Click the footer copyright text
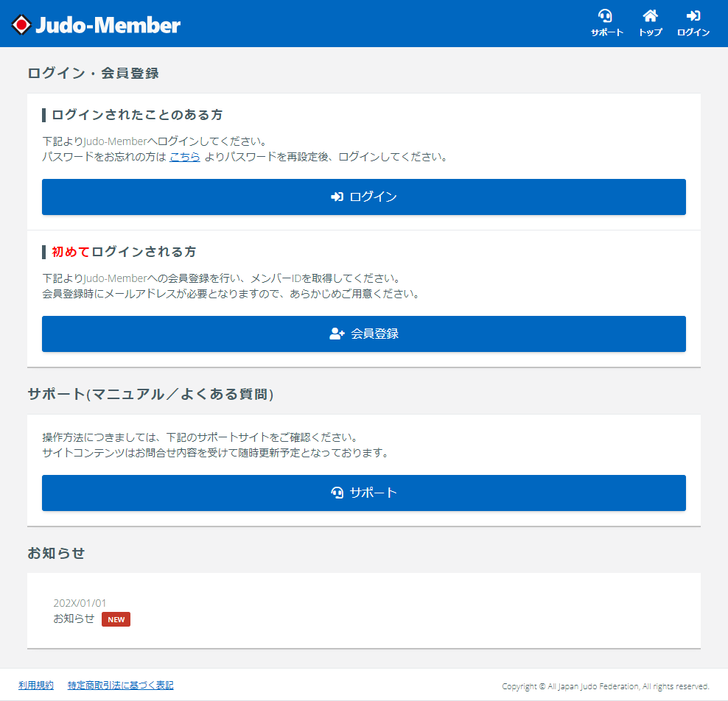 click(606, 686)
